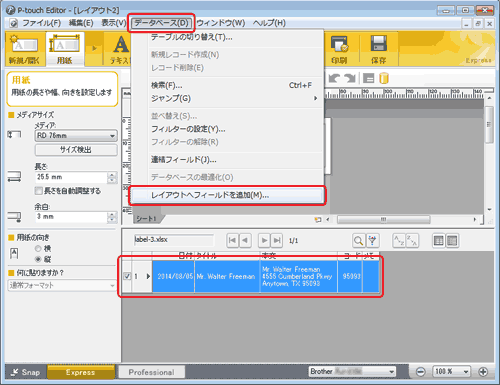Click the sort descending Z-A icon

pyautogui.click(x=412, y=240)
